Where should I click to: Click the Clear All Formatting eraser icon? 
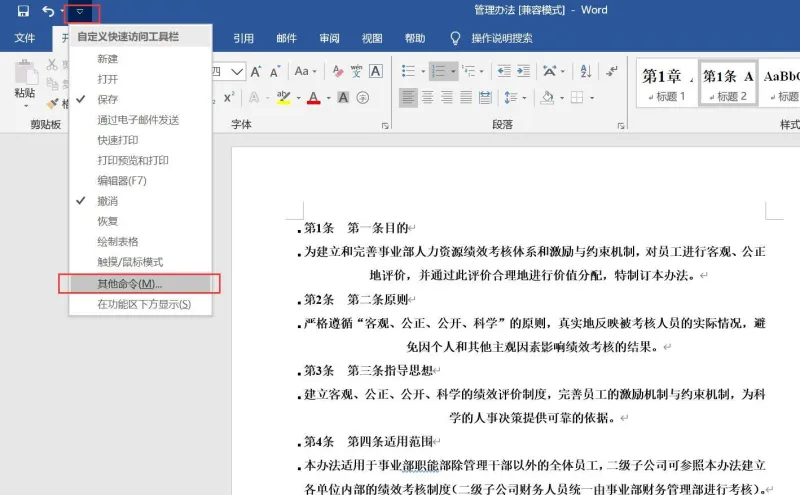(x=337, y=71)
